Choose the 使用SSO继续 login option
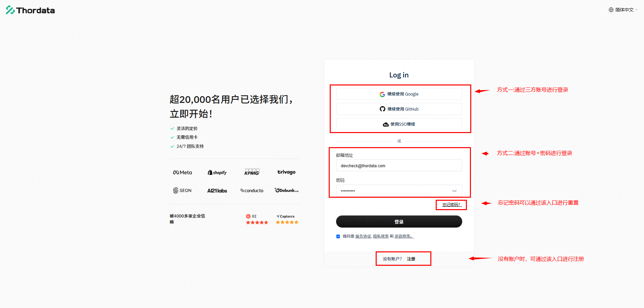 point(399,124)
